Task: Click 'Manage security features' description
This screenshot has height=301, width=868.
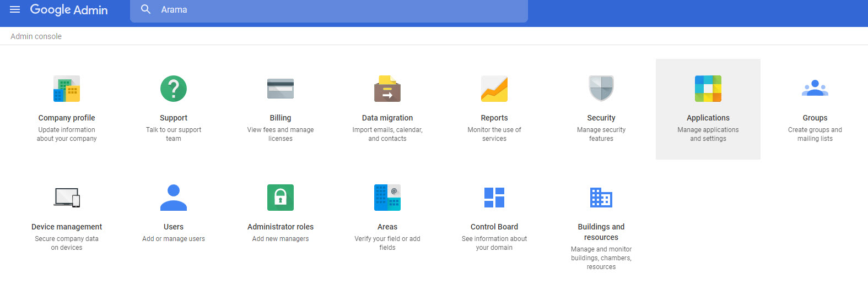Action: (601, 134)
